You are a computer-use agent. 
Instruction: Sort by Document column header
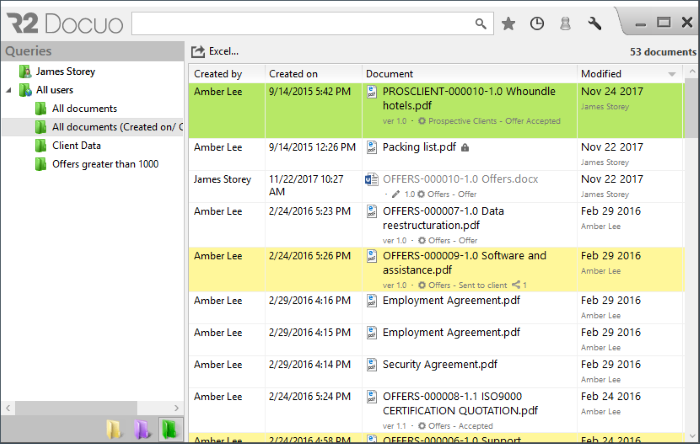click(469, 74)
